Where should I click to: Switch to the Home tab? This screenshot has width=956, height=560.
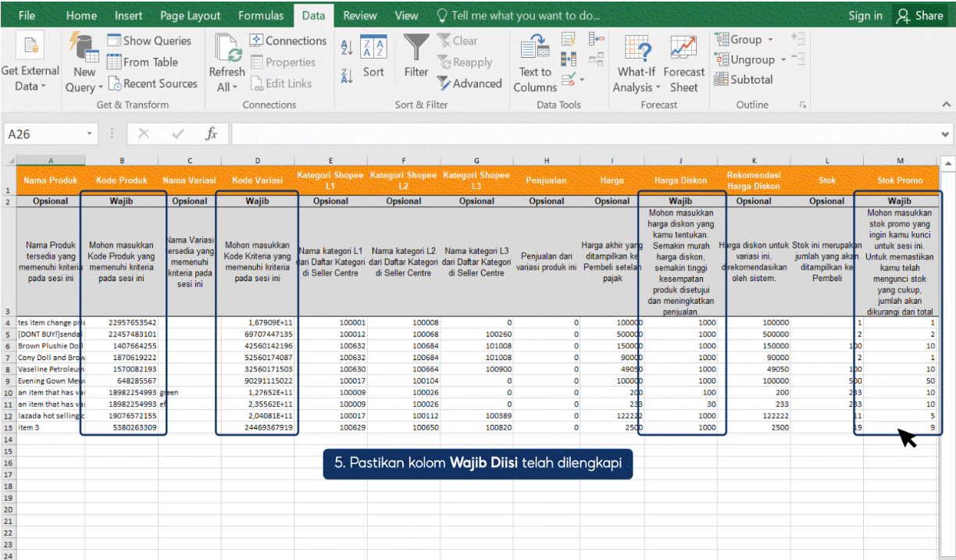pyautogui.click(x=81, y=16)
